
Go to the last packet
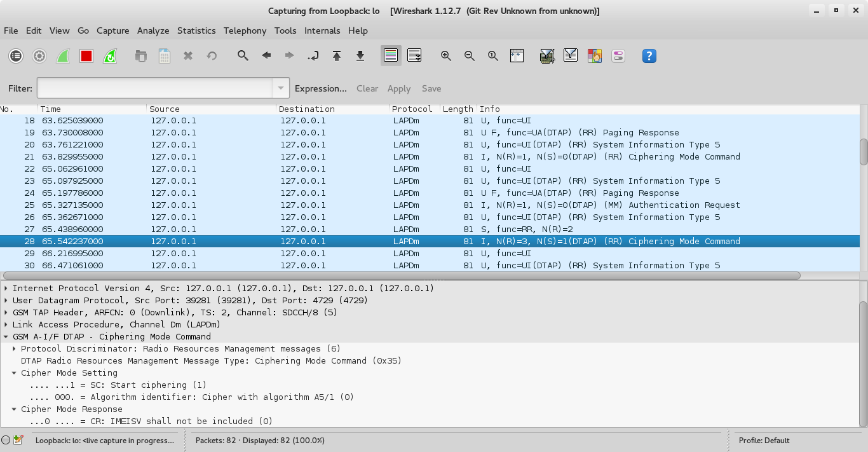[x=360, y=56]
